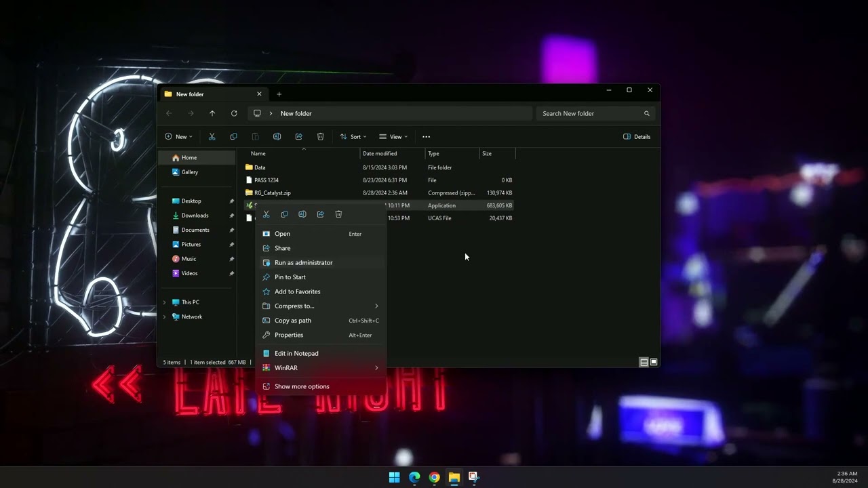This screenshot has width=868, height=488.
Task: Choose Edit in Notepad
Action: [x=321, y=353]
